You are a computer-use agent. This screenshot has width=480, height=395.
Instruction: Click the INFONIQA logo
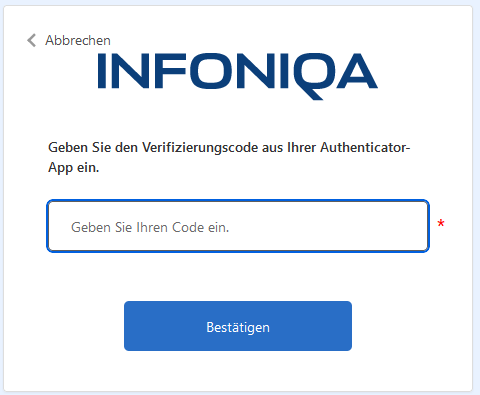click(x=238, y=76)
